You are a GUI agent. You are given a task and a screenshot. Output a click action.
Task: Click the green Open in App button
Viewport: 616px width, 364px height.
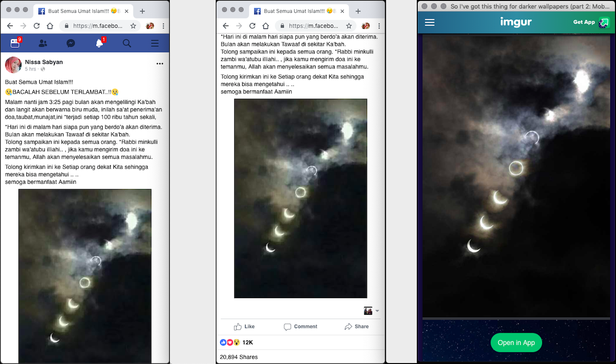[516, 343]
